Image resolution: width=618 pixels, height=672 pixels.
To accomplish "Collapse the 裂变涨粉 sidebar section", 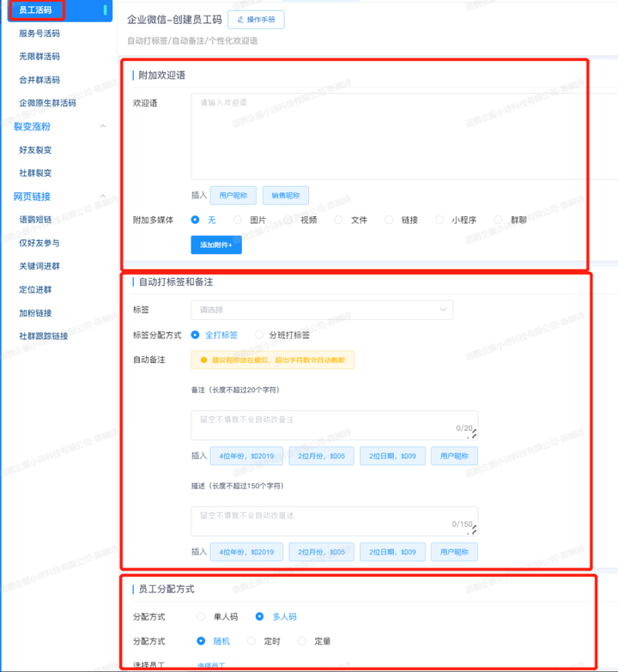I will 103,126.
